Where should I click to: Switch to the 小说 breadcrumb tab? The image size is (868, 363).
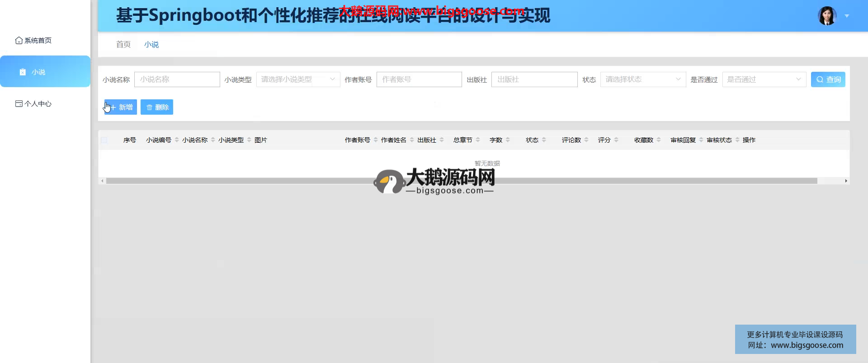pyautogui.click(x=151, y=44)
